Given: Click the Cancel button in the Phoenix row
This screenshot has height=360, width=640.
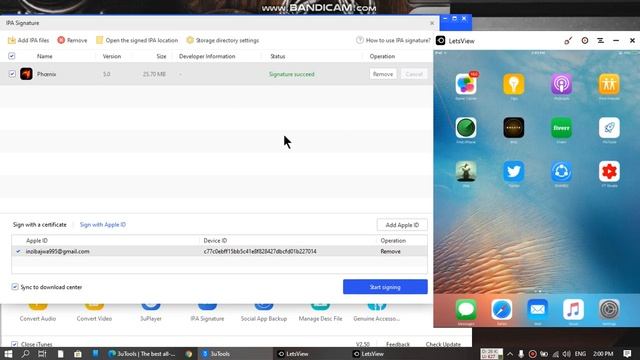Looking at the screenshot, I should [414, 74].
